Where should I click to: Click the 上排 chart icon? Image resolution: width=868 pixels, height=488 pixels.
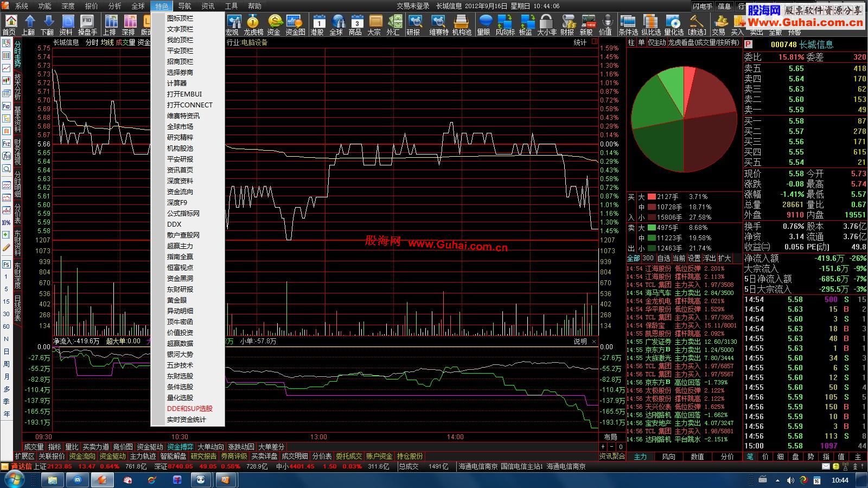(110, 25)
